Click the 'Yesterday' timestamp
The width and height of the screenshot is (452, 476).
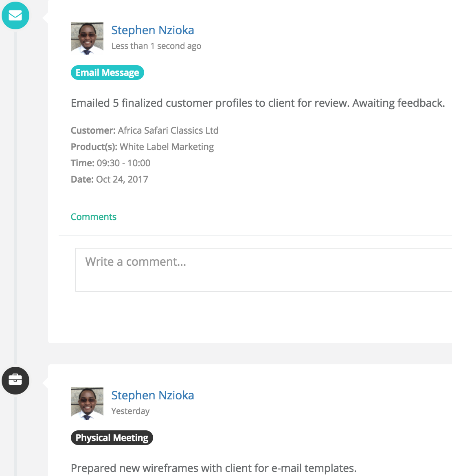pyautogui.click(x=130, y=411)
